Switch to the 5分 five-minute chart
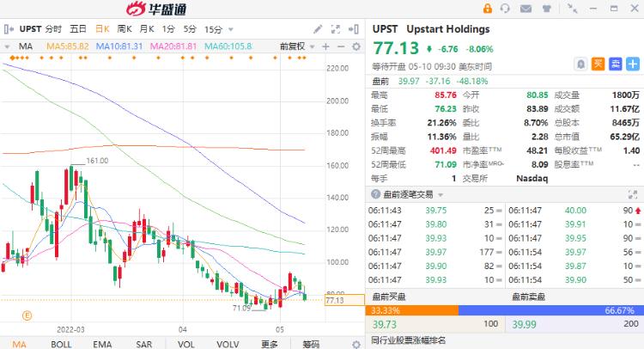The width and height of the screenshot is (644, 349). pos(190,29)
